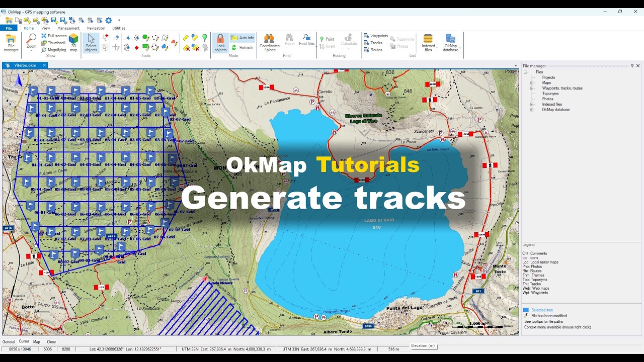Activate the Magnifying tool

(x=53, y=50)
